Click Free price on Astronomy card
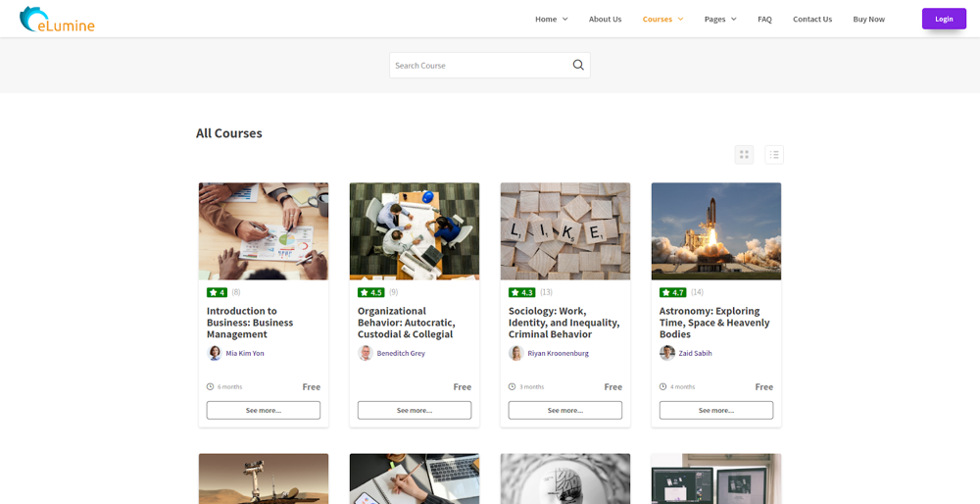980x504 pixels. click(763, 387)
